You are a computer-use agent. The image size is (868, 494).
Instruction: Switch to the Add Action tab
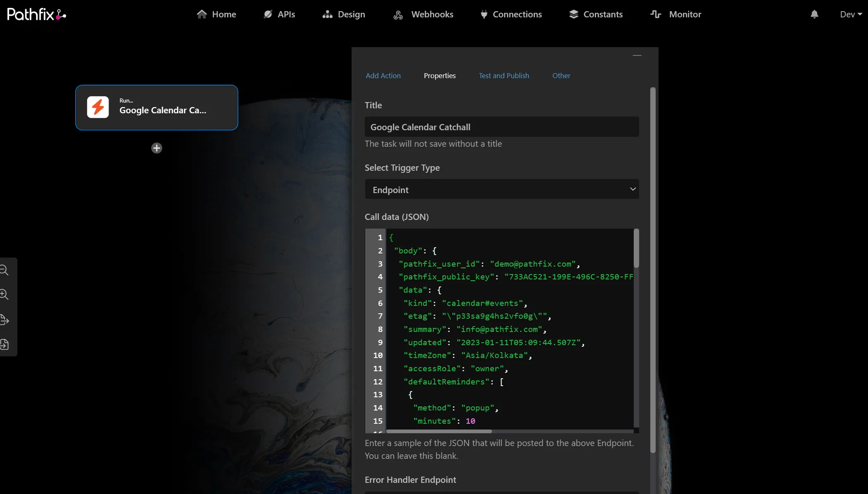(x=383, y=76)
